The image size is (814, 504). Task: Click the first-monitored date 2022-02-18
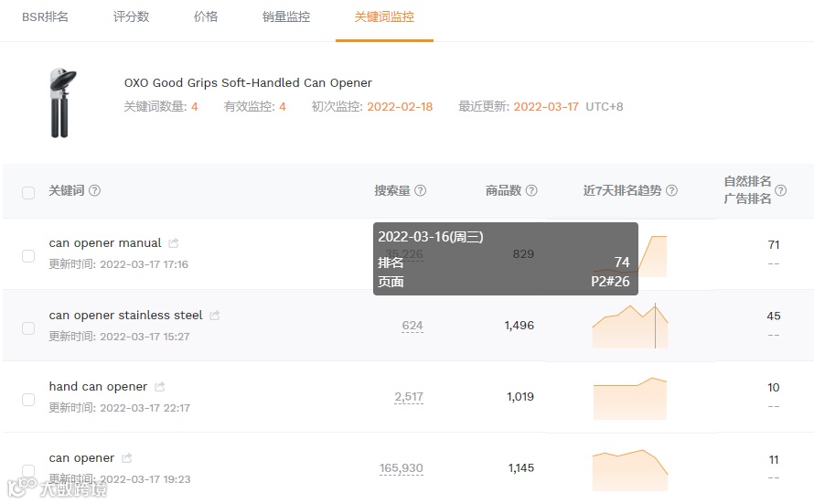point(400,107)
